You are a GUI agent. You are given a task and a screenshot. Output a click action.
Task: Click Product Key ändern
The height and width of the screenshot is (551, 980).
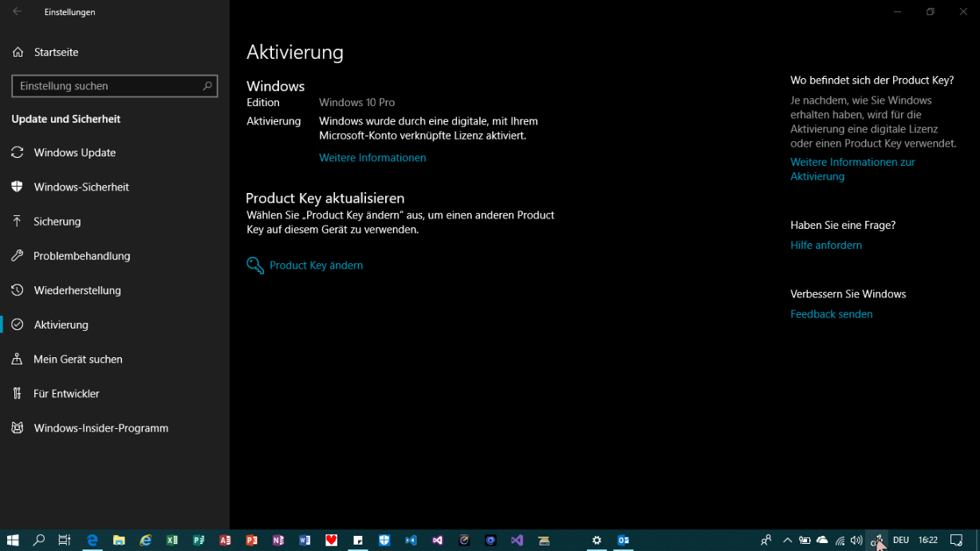coord(316,266)
